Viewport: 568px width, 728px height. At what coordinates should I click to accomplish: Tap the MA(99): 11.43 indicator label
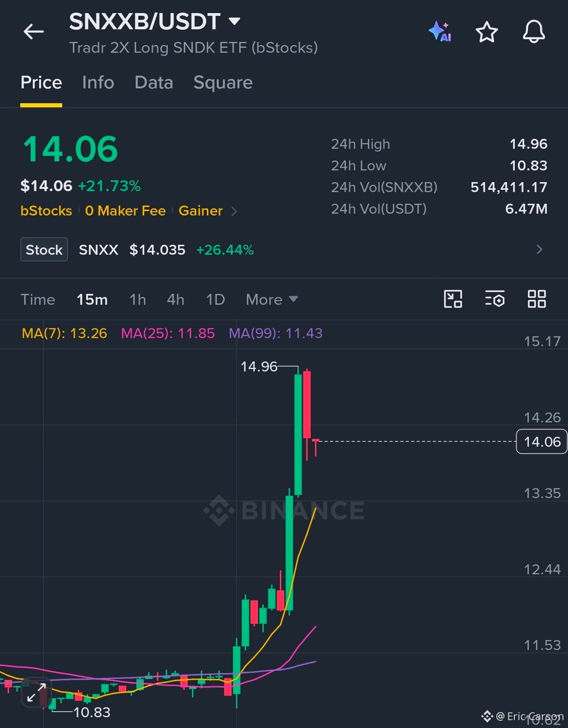[275, 333]
